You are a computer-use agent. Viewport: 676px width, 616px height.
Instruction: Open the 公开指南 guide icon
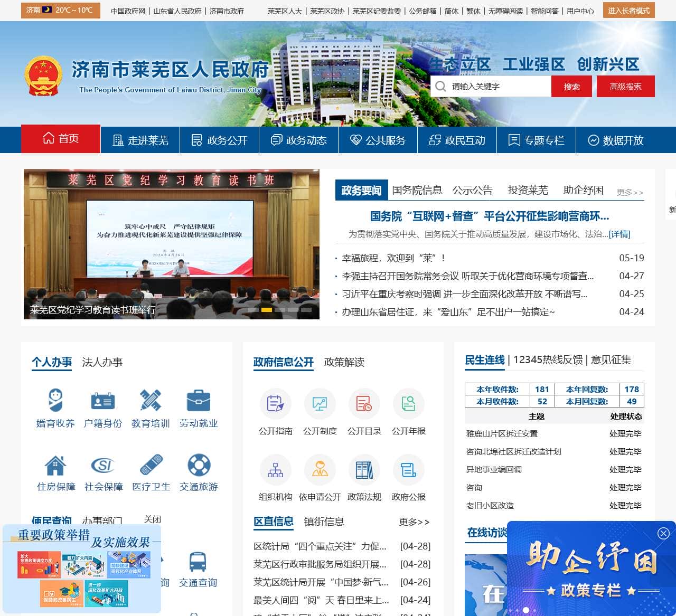pyautogui.click(x=276, y=404)
